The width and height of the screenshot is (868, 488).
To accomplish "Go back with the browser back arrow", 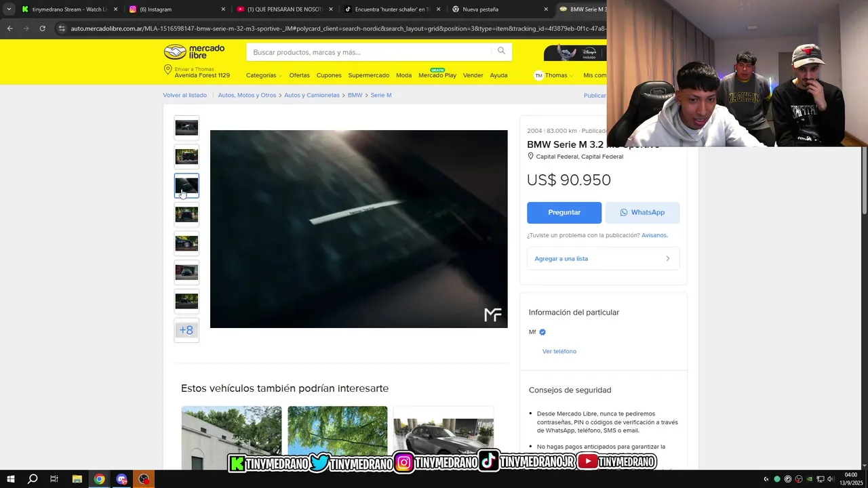I will [9, 28].
